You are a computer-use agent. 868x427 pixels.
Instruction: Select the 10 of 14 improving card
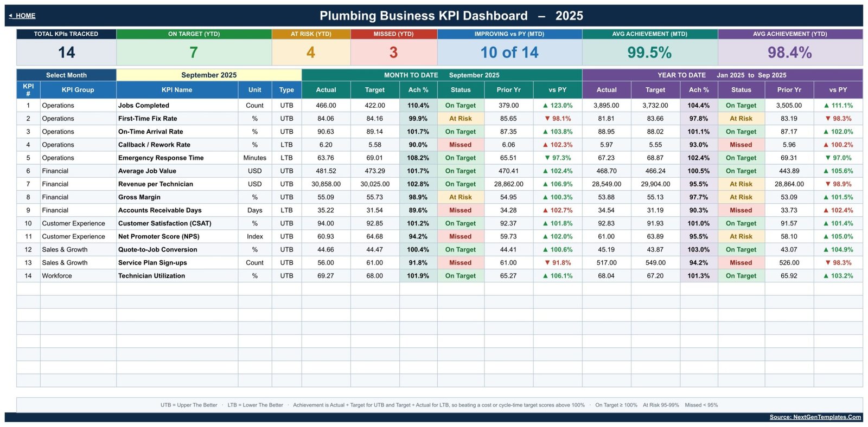click(x=509, y=53)
